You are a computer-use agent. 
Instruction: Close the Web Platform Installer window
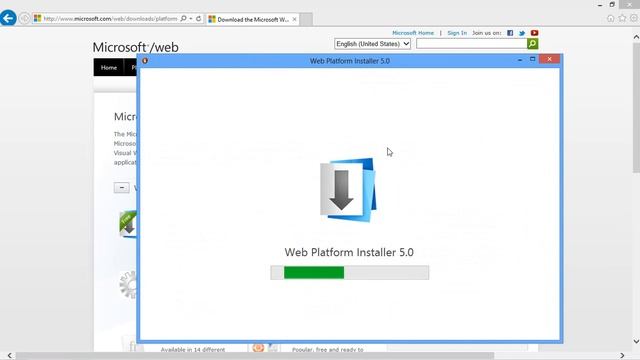click(x=549, y=60)
